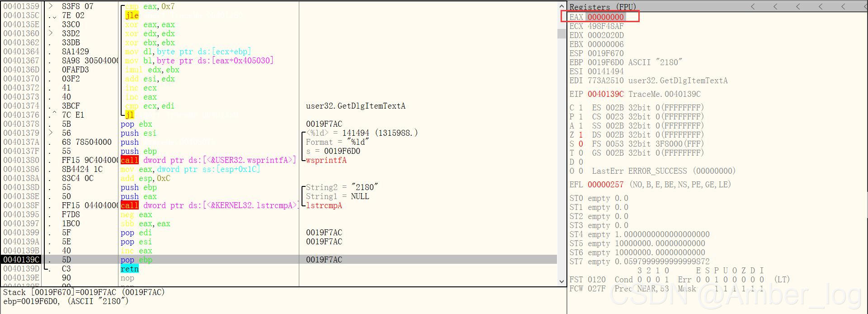868x314 pixels.
Task: Select the FCW 027F control word
Action: point(588,289)
